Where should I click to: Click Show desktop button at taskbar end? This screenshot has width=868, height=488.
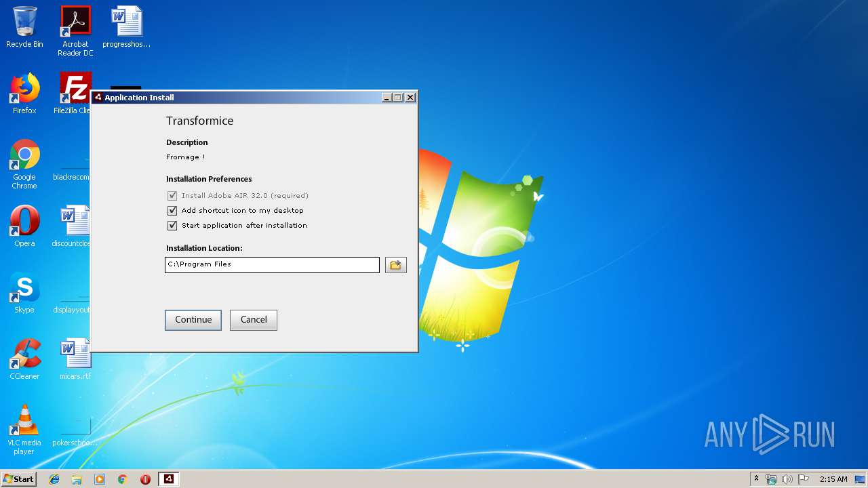tap(861, 479)
